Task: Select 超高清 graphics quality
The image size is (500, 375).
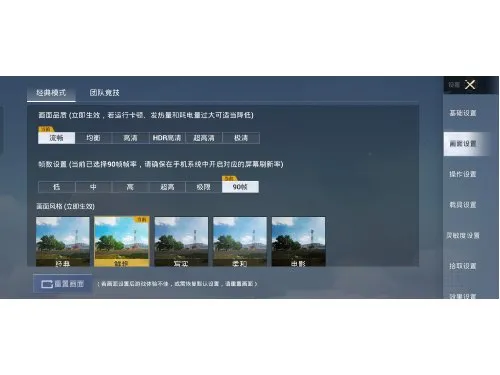Action: (x=204, y=138)
